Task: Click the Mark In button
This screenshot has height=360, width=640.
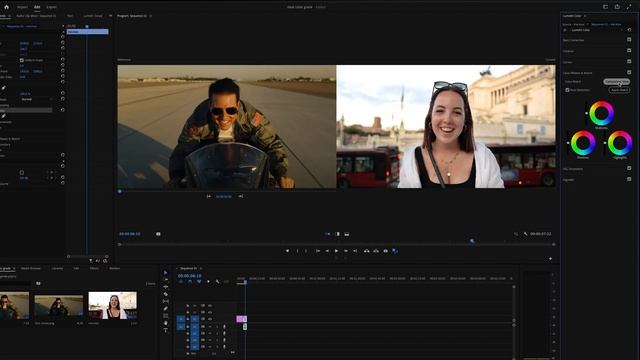Action: 297,251
